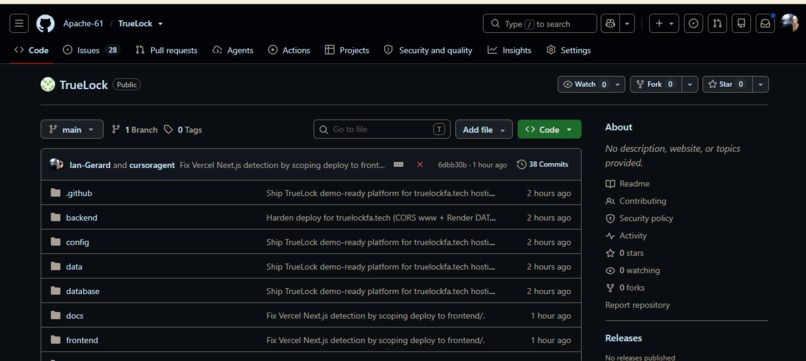Click the 0 watching link
806x361 pixels.
pyautogui.click(x=632, y=270)
